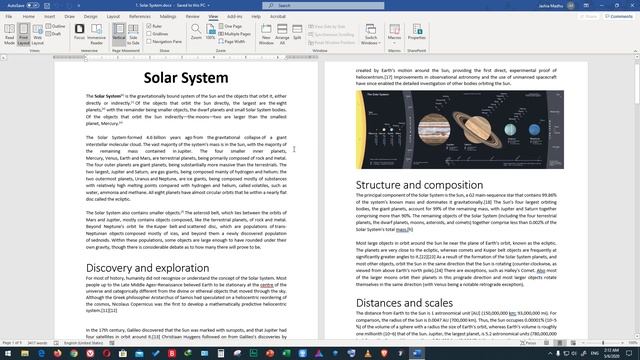Open Outline view
640x360 pixels.
pos(56,26)
